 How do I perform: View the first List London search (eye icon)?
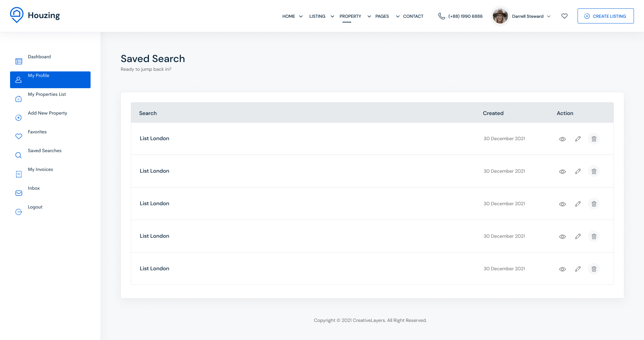[562, 139]
